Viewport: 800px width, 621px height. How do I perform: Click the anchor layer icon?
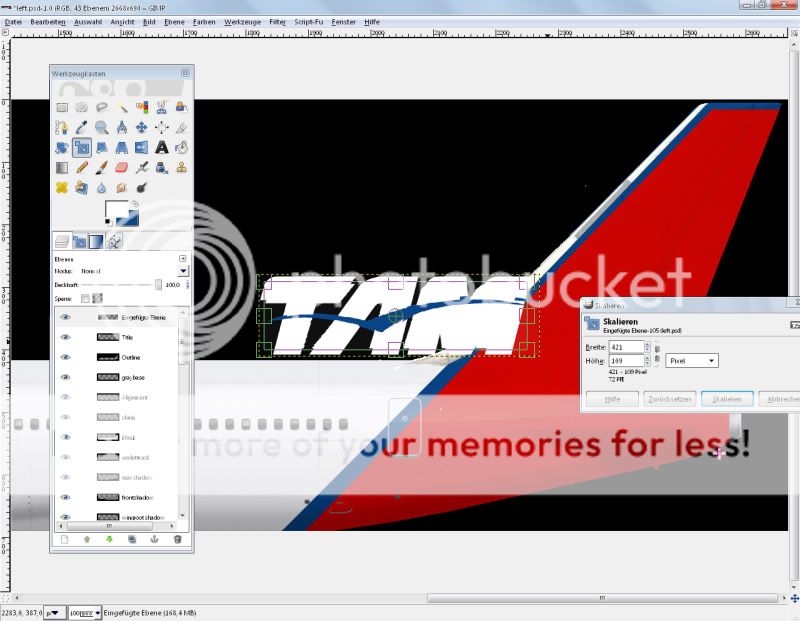point(154,539)
